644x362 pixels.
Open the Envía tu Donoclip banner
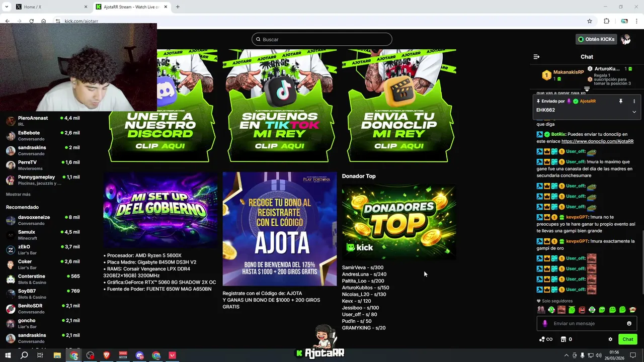pyautogui.click(x=399, y=106)
